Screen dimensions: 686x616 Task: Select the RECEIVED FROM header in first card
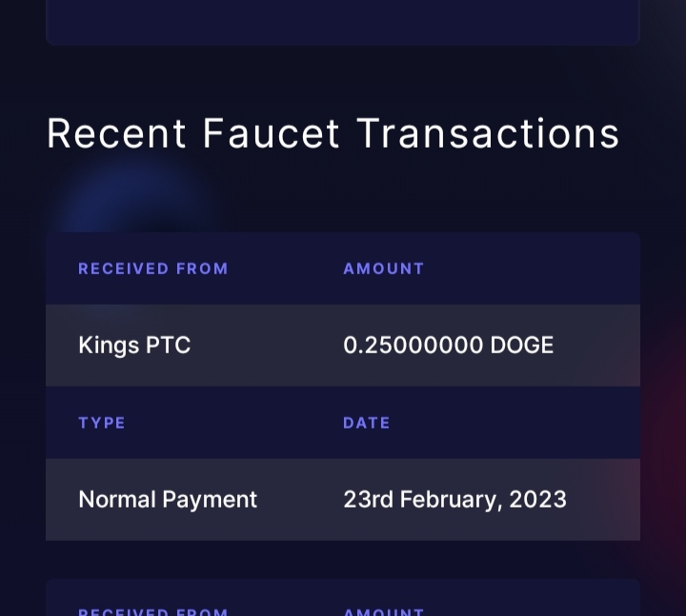coord(153,268)
